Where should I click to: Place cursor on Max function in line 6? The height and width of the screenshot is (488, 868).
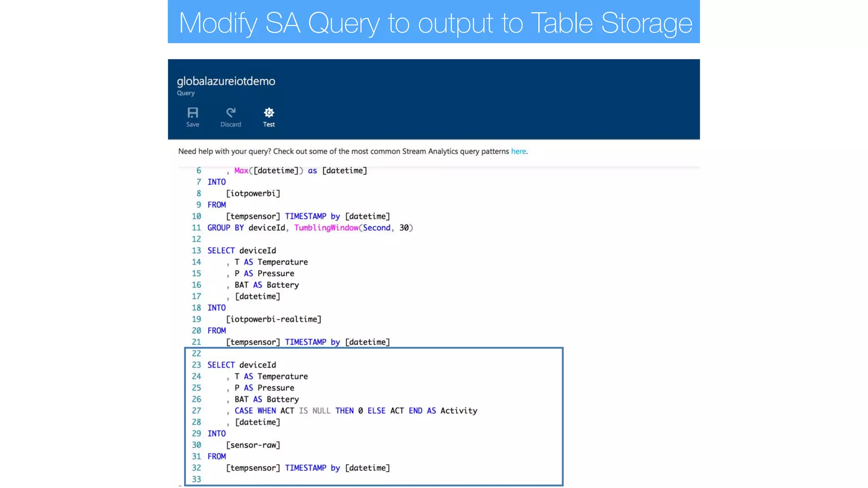(241, 171)
